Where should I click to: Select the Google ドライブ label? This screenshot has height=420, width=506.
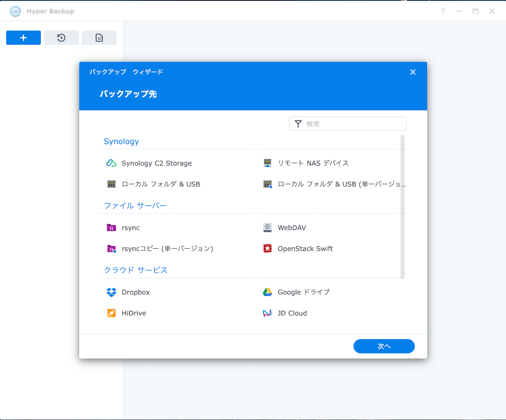click(x=304, y=292)
